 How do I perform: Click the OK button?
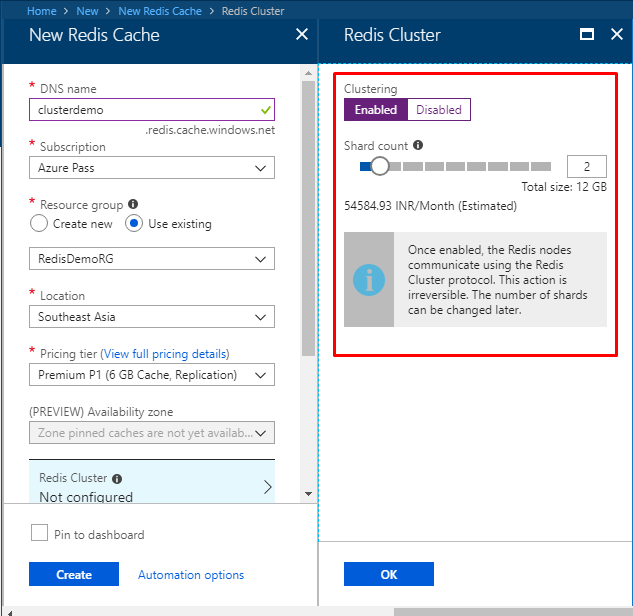pos(389,574)
